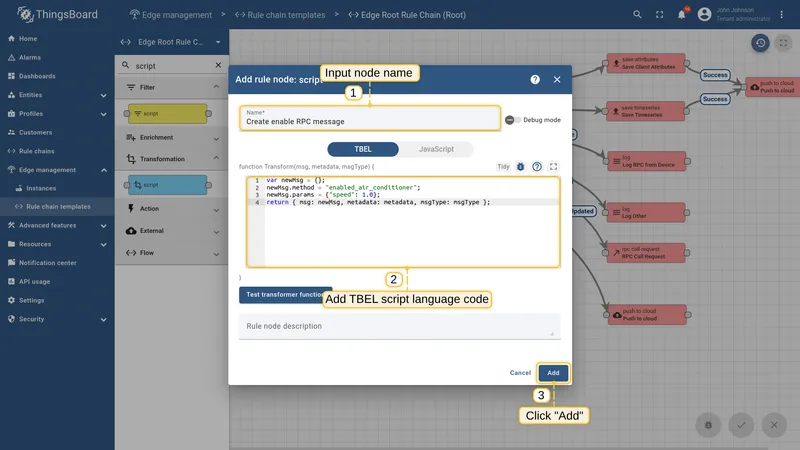Click inside the script code editor
This screenshot has width=800, height=450.
tap(403, 222)
